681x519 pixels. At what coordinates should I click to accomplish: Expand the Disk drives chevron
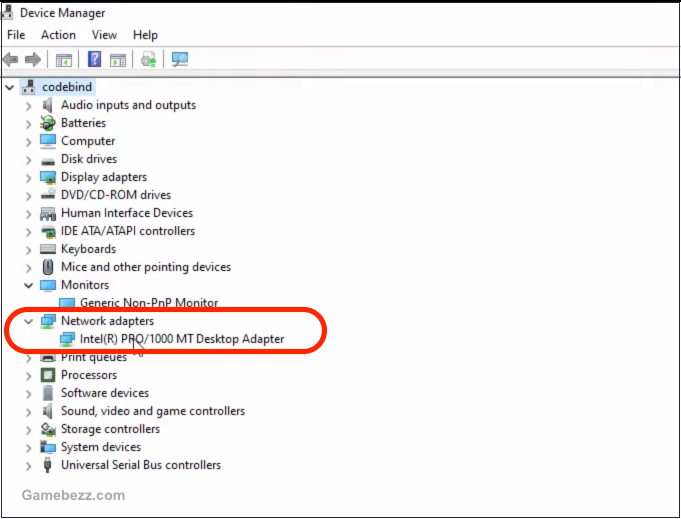(29, 160)
